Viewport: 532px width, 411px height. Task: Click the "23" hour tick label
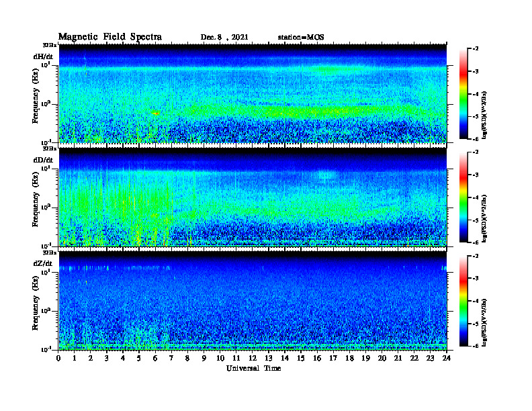pyautogui.click(x=430, y=358)
